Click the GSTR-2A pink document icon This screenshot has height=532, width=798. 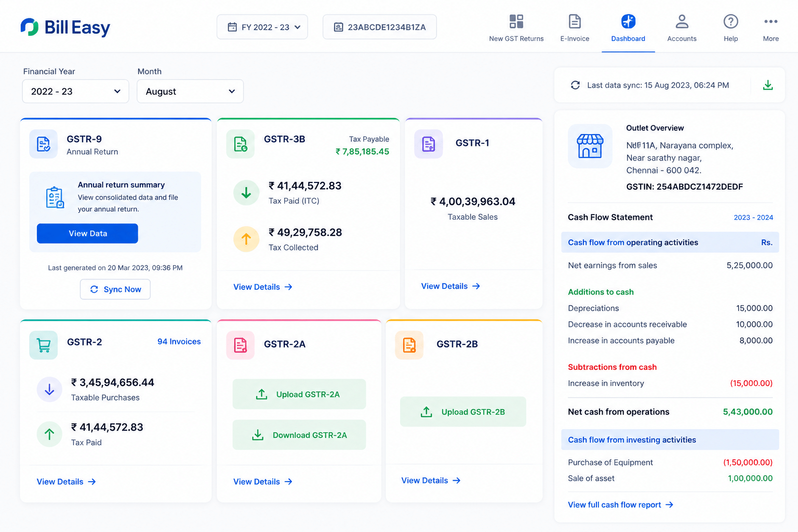click(x=241, y=345)
